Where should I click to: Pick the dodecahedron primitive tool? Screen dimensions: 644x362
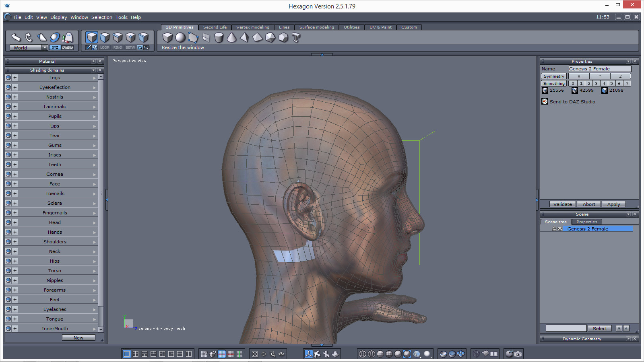[x=283, y=38]
